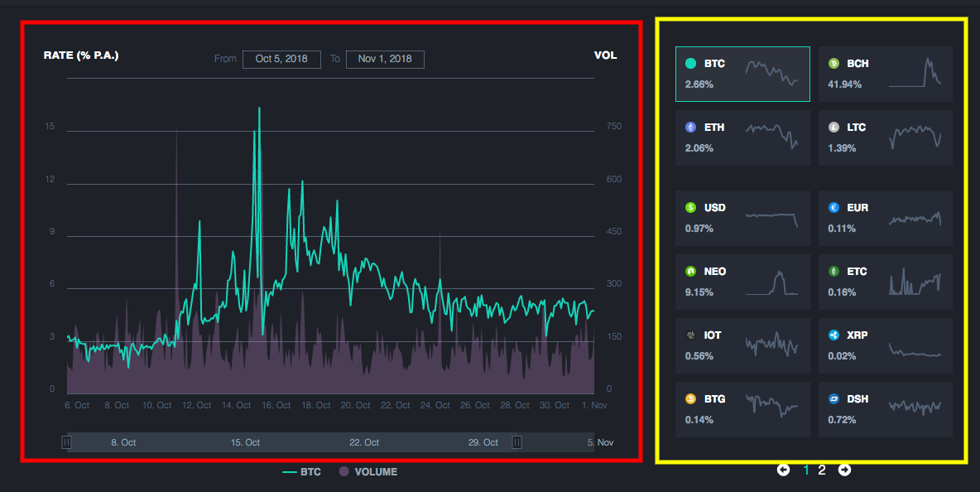This screenshot has width=980, height=492.
Task: Click the DSH coin icon
Action: pos(833,398)
